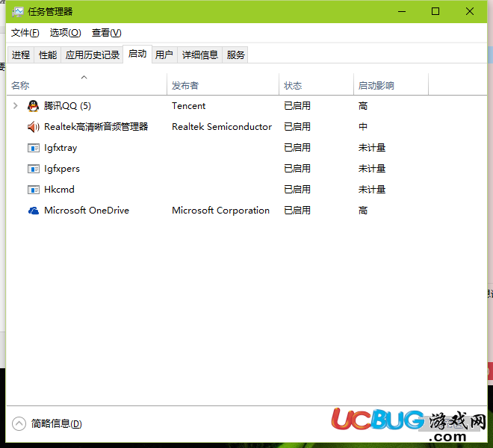Screen dimensions: 493x448
Task: Open the 查看(V) menu
Action: coord(107,33)
